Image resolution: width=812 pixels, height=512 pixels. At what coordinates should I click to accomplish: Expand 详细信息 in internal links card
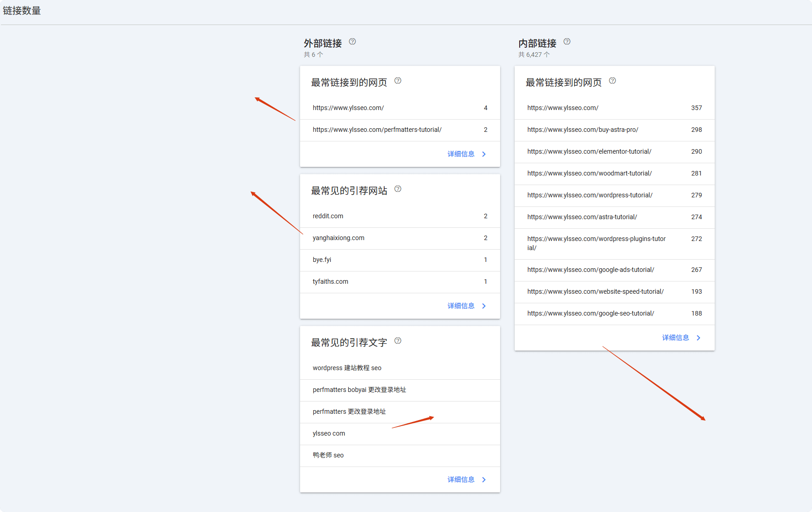click(681, 338)
